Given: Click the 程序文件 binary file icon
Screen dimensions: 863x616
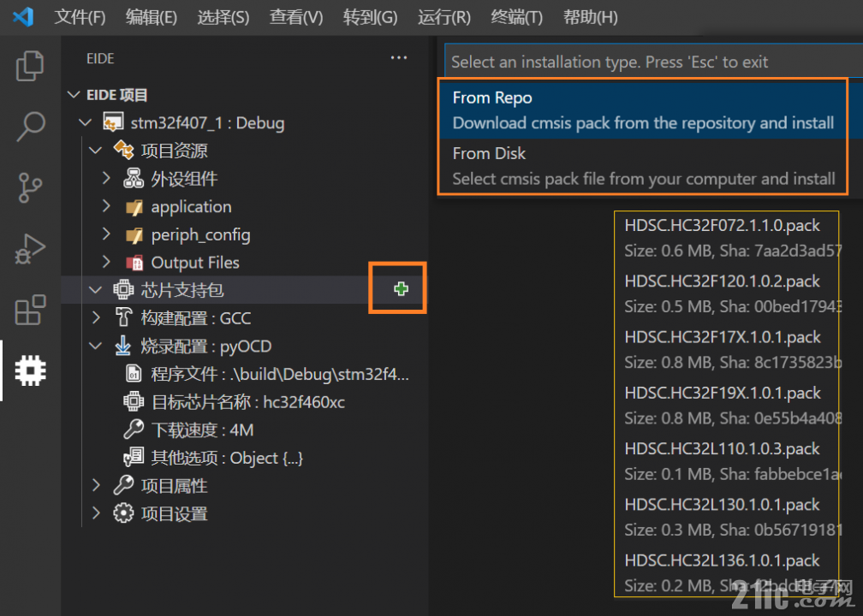Looking at the screenshot, I should (x=134, y=373).
